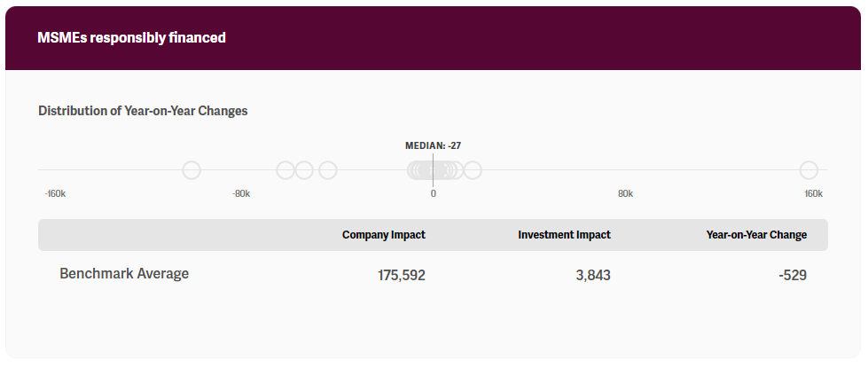Click the 0 axis label under the median

click(x=434, y=193)
